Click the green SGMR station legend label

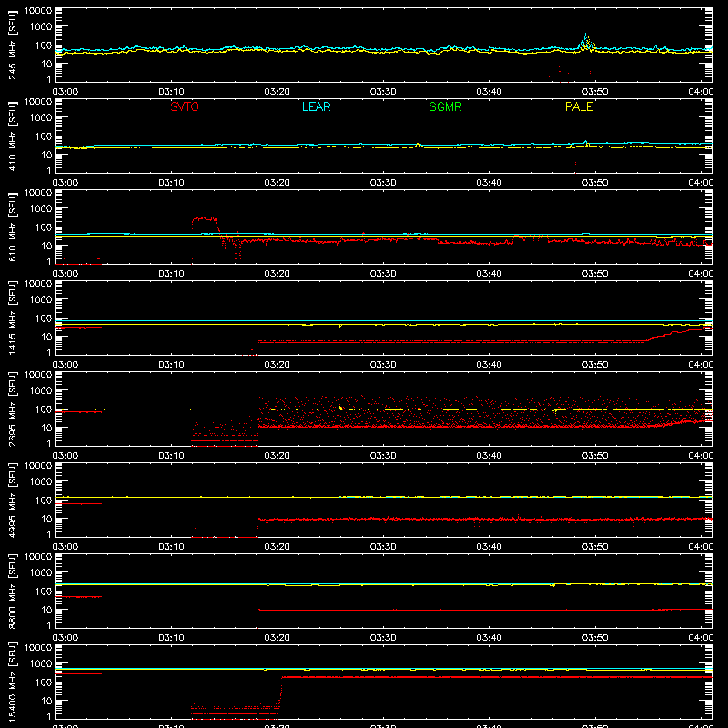pos(445,106)
